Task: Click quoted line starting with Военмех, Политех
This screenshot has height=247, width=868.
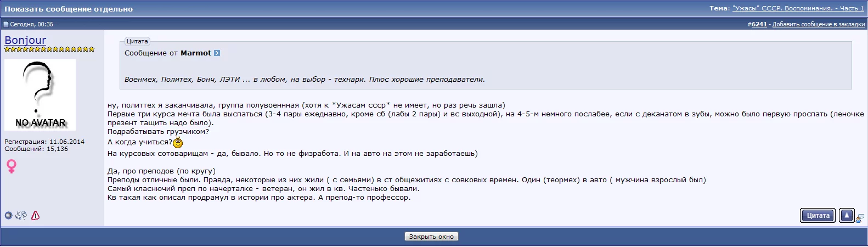Action: [305, 80]
